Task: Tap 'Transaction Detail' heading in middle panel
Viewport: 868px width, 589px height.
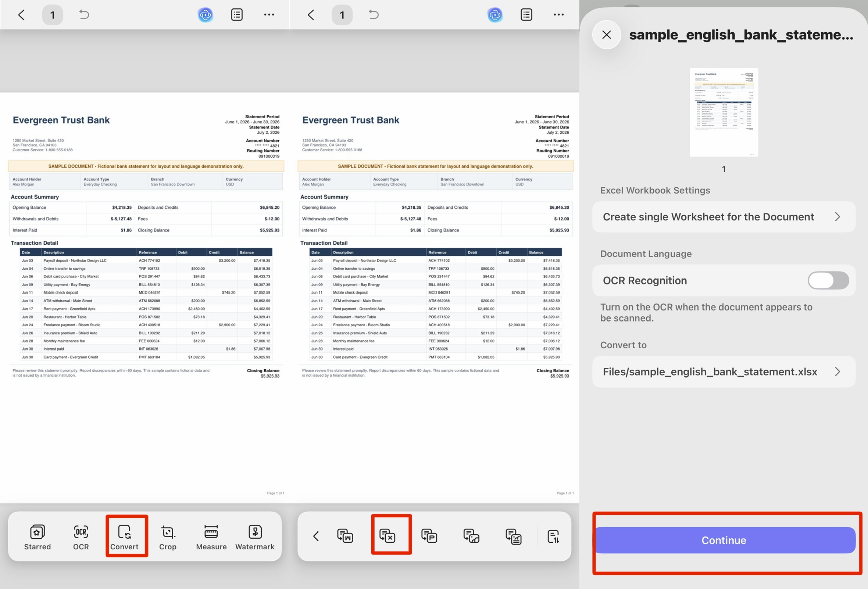Action: point(324,243)
